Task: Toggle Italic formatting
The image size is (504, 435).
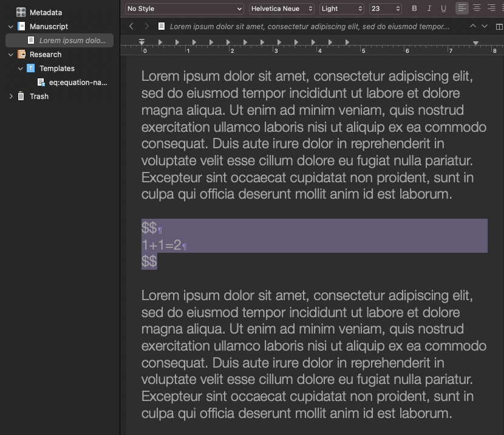Action: [x=429, y=9]
